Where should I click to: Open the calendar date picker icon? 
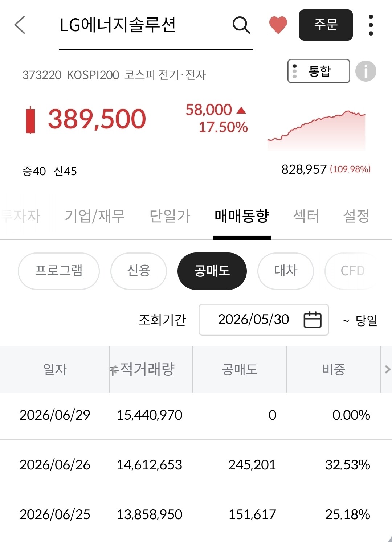click(x=313, y=320)
